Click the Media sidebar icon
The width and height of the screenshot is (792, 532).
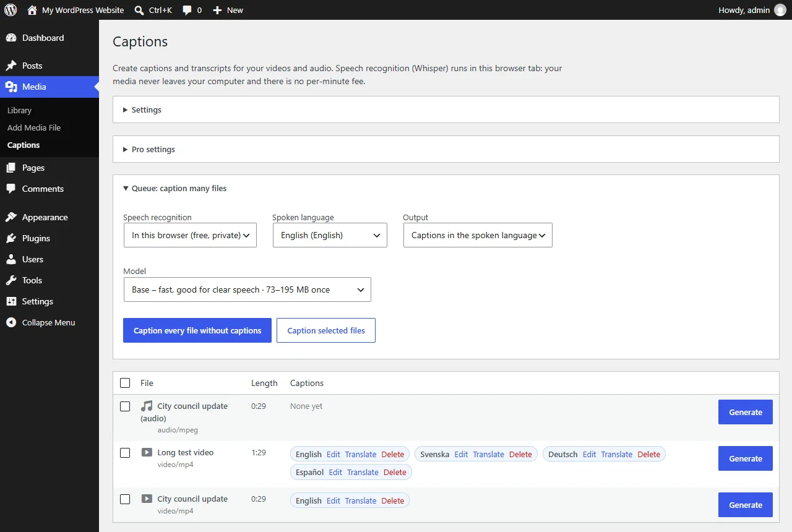(x=11, y=87)
